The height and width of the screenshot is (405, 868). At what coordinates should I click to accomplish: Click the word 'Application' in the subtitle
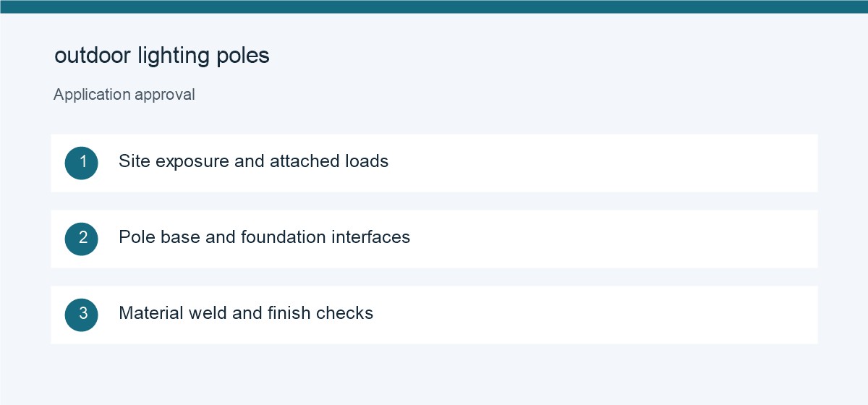click(92, 95)
